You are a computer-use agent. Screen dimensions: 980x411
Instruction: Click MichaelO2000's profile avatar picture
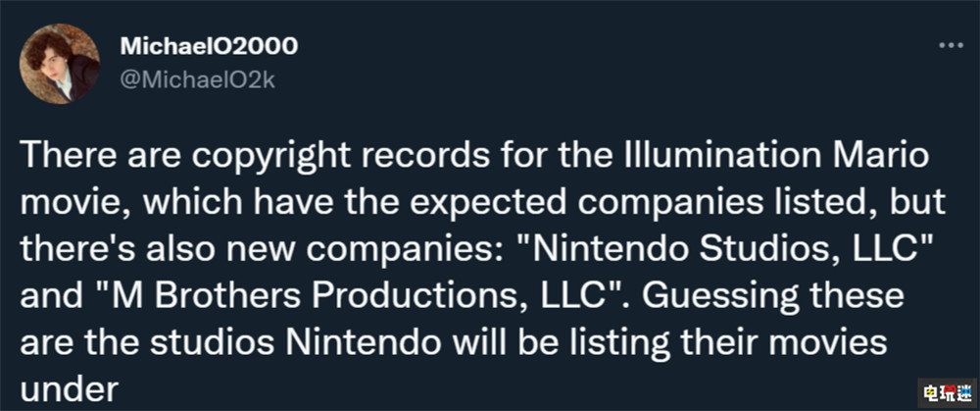(60, 64)
